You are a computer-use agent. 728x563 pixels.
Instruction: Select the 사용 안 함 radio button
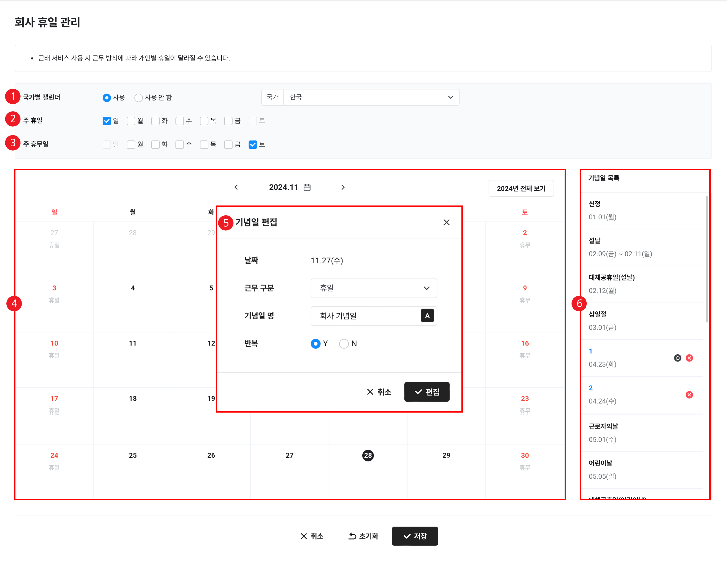point(139,98)
